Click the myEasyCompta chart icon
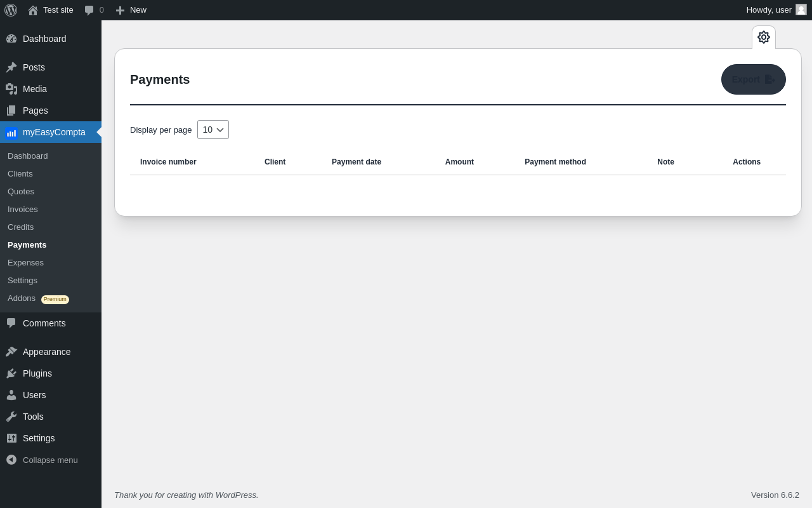This screenshot has width=812, height=508. pyautogui.click(x=11, y=132)
